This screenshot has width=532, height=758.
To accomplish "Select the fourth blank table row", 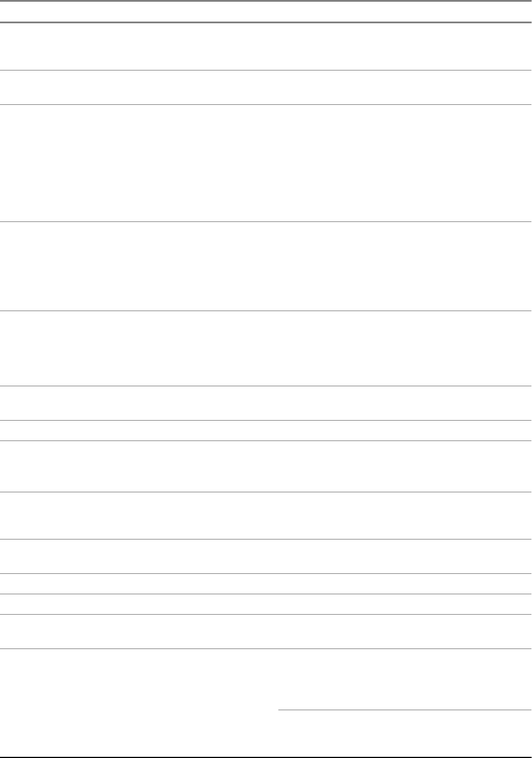I will (266, 266).
